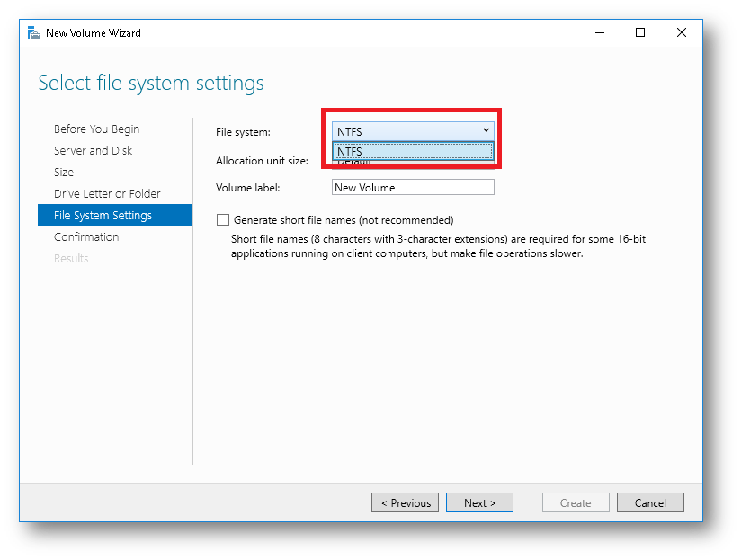Click inside the Volume label text field
The width and height of the screenshot is (741, 560).
click(412, 187)
